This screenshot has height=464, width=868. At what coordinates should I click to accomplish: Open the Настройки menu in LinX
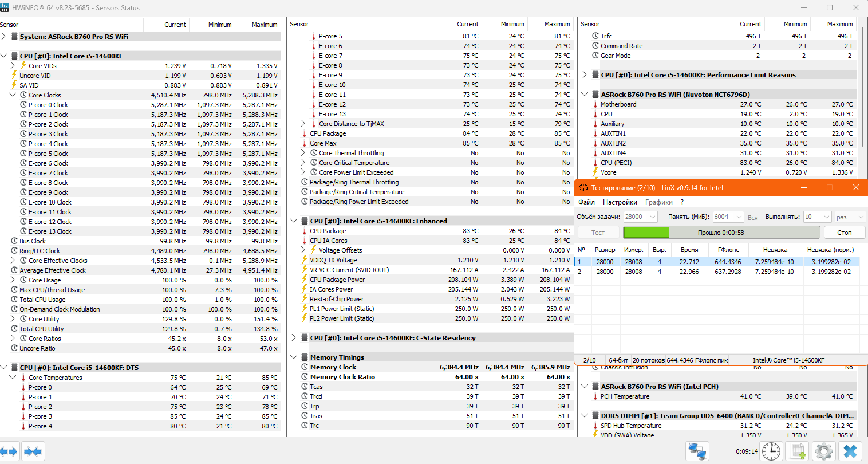tap(620, 202)
